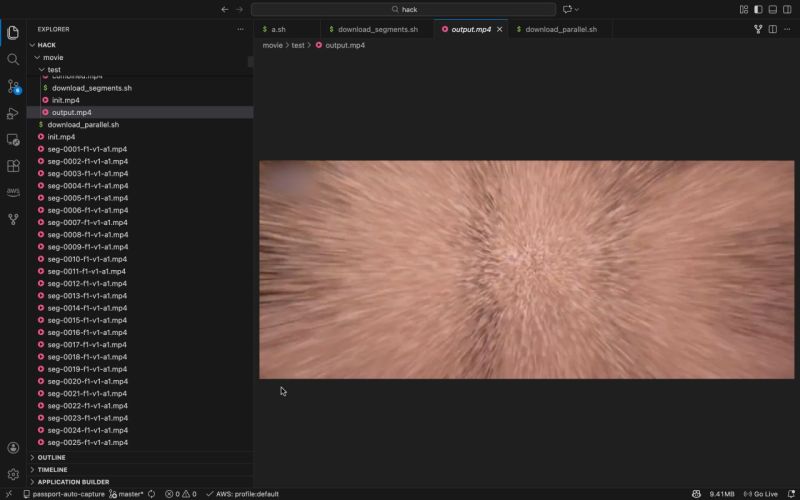The image size is (800, 500).
Task: Open the Customize Layout icon
Action: (x=744, y=9)
